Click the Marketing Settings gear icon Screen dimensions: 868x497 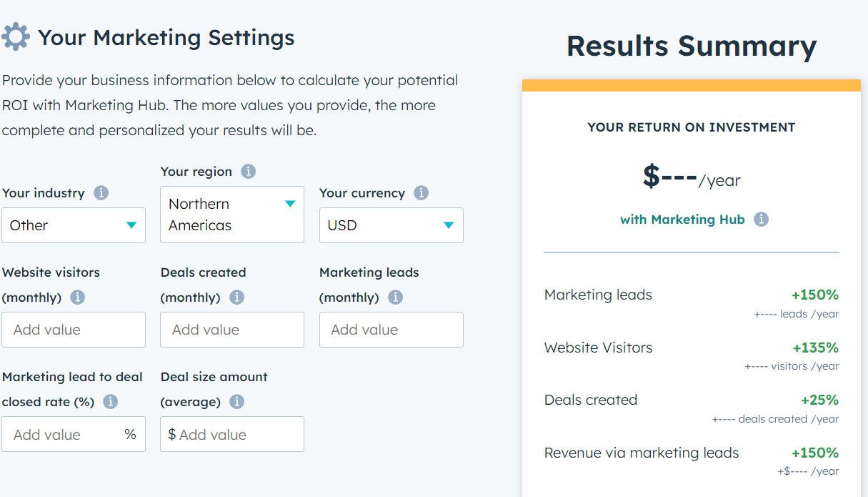click(16, 36)
